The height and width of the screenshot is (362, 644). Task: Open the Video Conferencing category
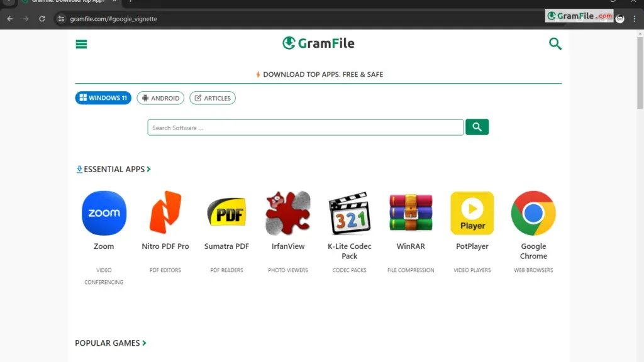click(104, 277)
